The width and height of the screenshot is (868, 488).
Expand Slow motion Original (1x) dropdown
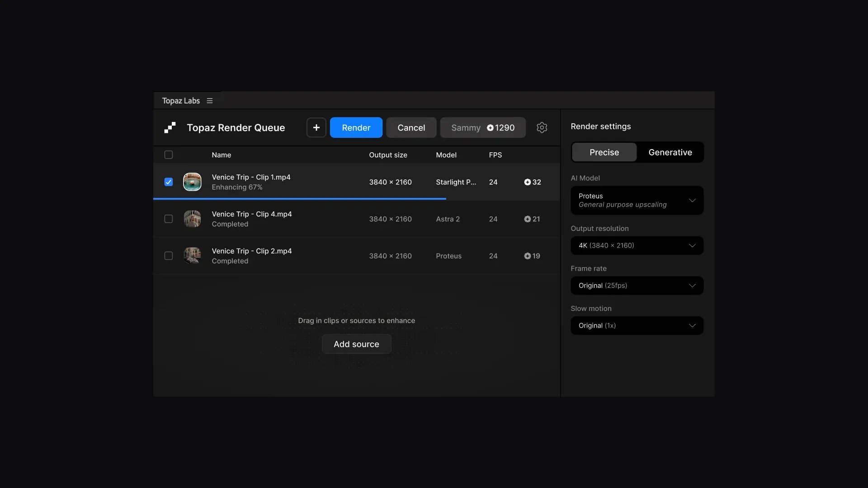(x=637, y=326)
